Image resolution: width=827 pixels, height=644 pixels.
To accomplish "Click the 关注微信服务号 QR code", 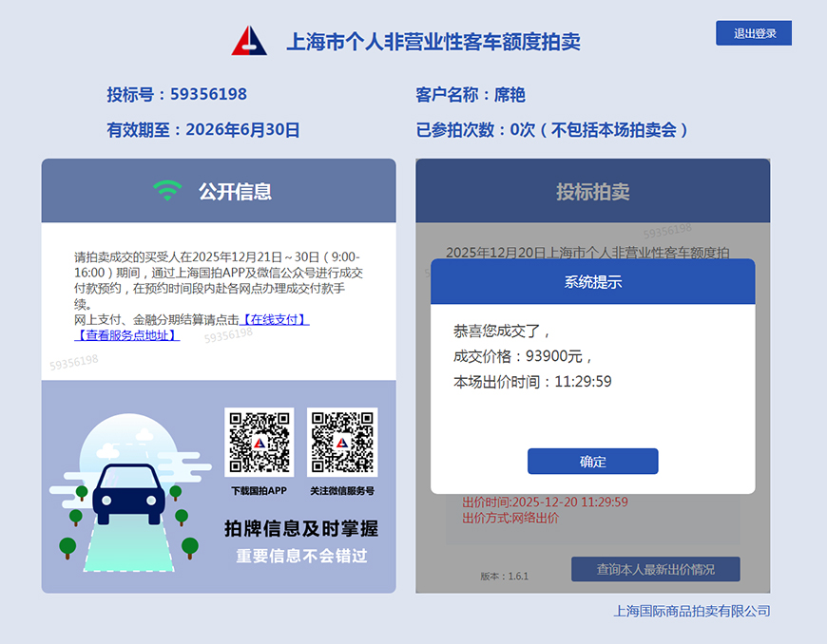I will coord(342,442).
